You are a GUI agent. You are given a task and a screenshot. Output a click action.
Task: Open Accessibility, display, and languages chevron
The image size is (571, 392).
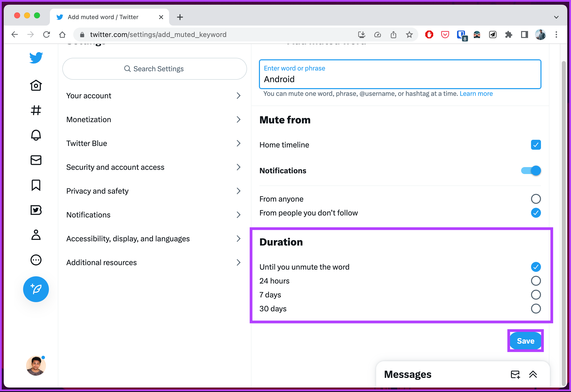click(x=239, y=239)
